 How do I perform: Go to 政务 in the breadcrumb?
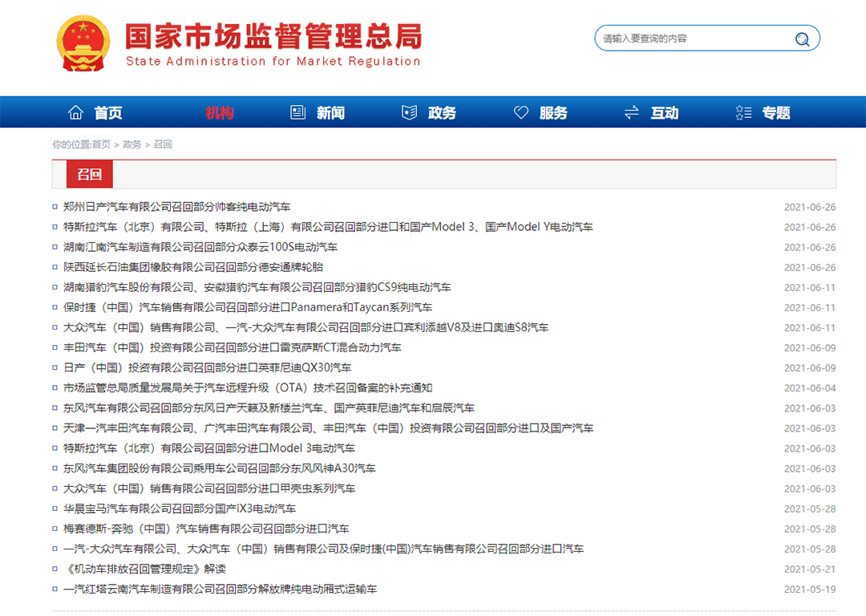click(132, 144)
